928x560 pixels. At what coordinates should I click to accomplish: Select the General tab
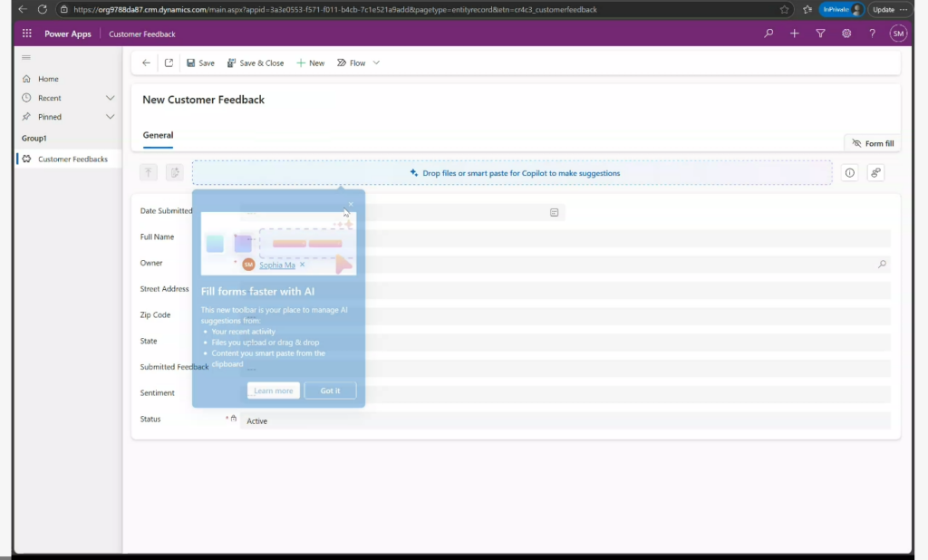pos(158,135)
